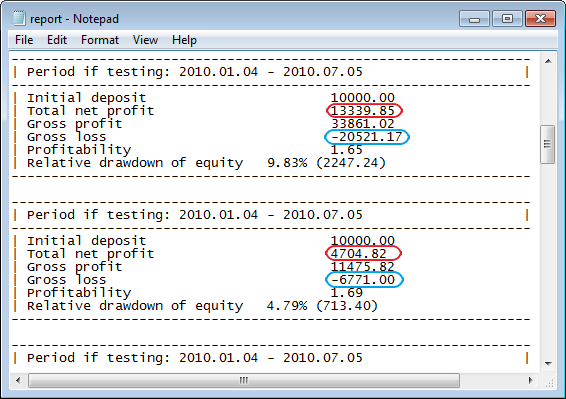Click 'Initial deposit' label in first report
This screenshot has width=566, height=399.
coord(86,97)
